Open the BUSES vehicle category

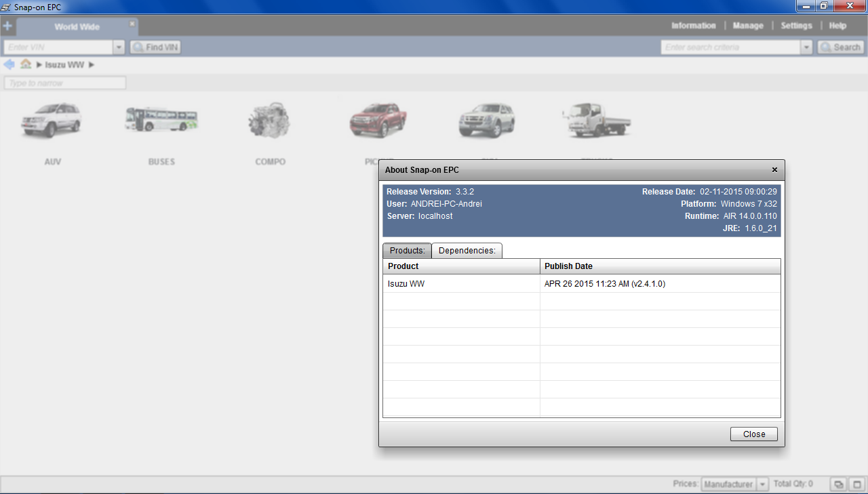[161, 133]
